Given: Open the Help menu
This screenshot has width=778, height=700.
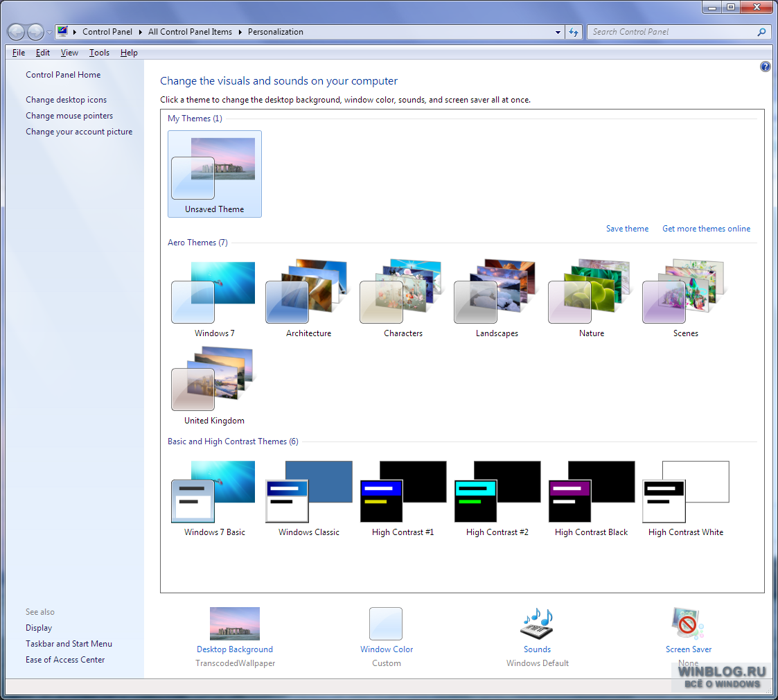Looking at the screenshot, I should [129, 53].
